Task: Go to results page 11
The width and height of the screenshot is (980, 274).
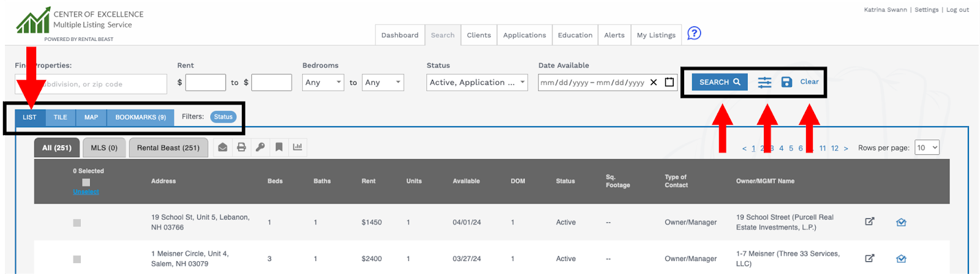Action: [x=823, y=148]
